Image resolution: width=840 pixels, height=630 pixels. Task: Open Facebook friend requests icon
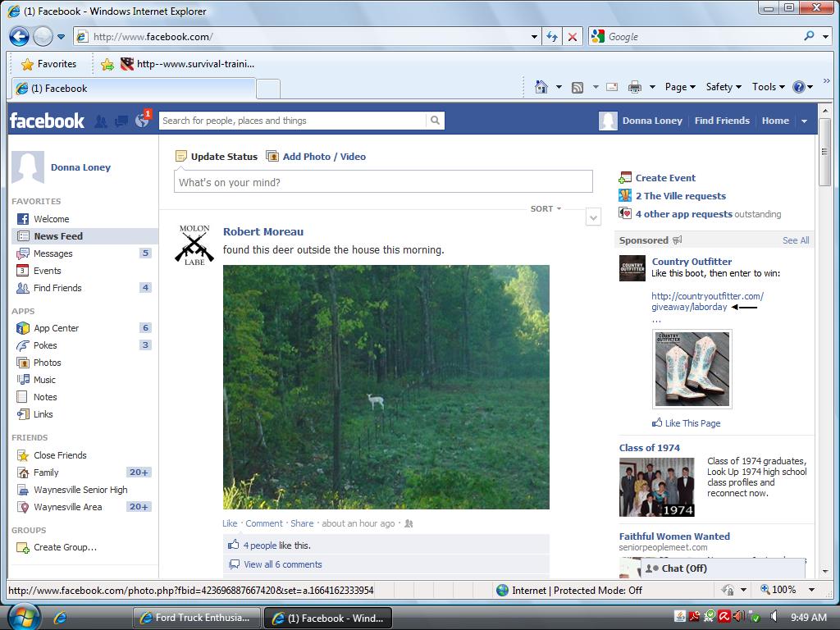pyautogui.click(x=101, y=121)
